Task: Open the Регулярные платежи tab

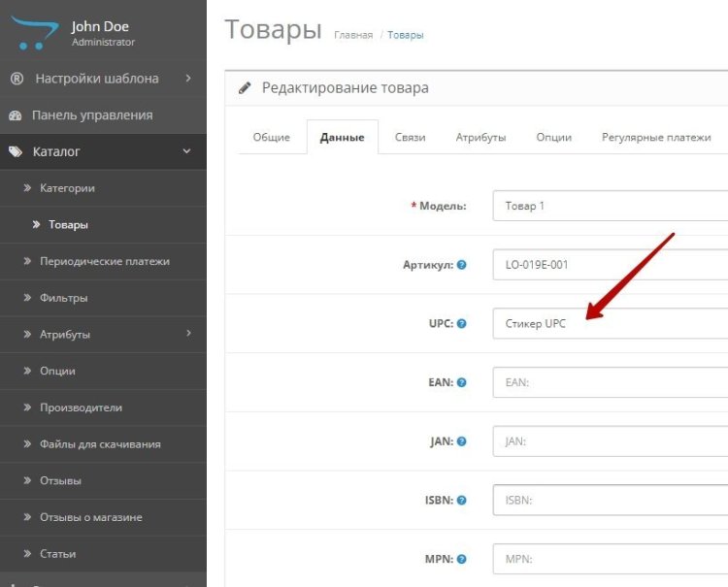Action: tap(656, 138)
